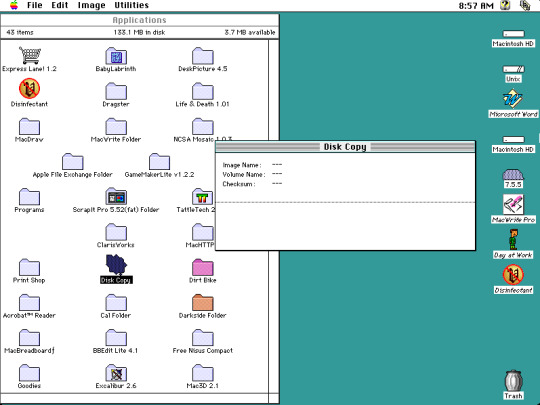The image size is (540, 405).
Task: Select the TattleTech folder icon
Action: (202, 197)
